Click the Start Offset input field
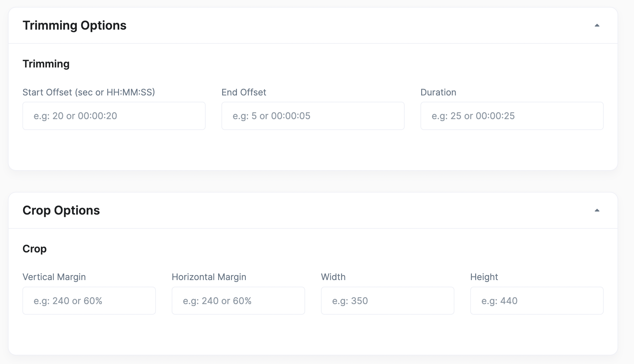 point(114,116)
